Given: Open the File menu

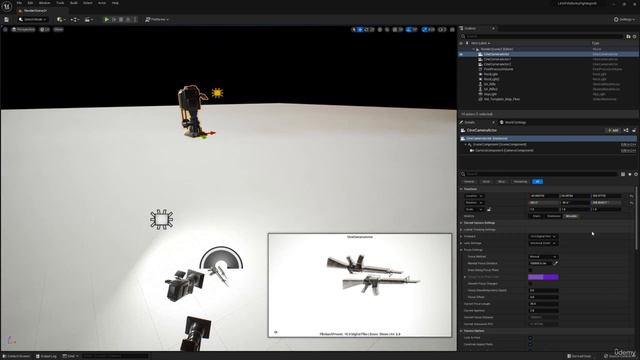Looking at the screenshot, I should click(x=19, y=3).
